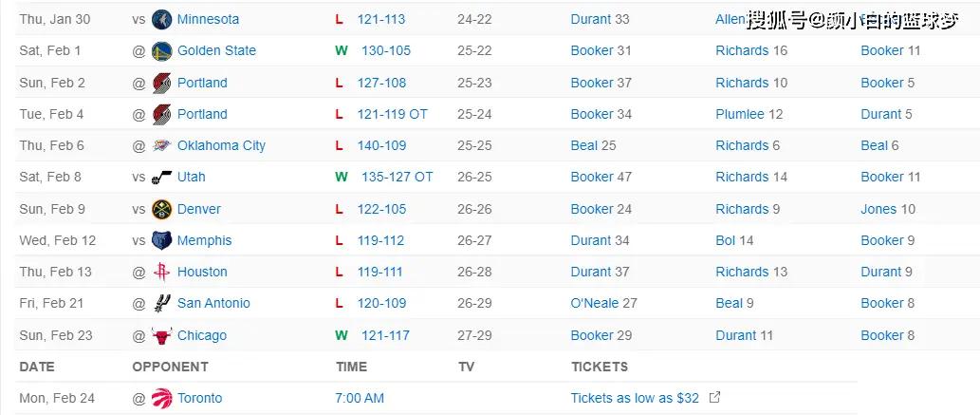The width and height of the screenshot is (980, 415).
Task: Open the 7:00 AM game time link
Action: [360, 398]
